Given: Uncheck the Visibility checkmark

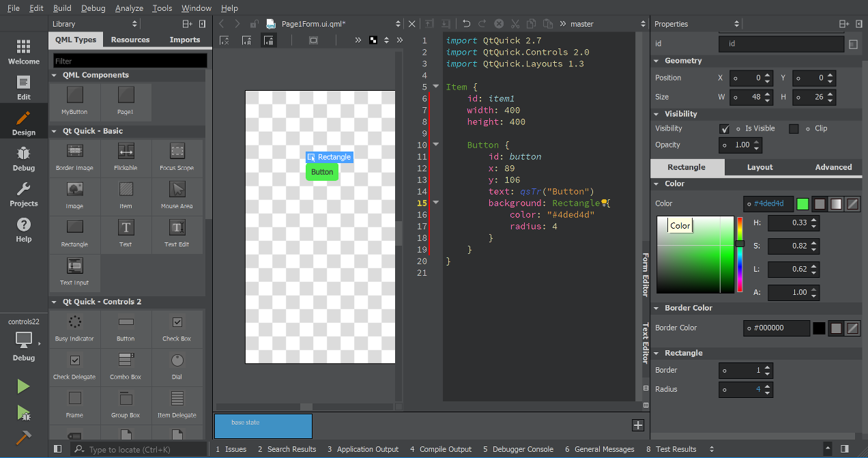Looking at the screenshot, I should [725, 128].
